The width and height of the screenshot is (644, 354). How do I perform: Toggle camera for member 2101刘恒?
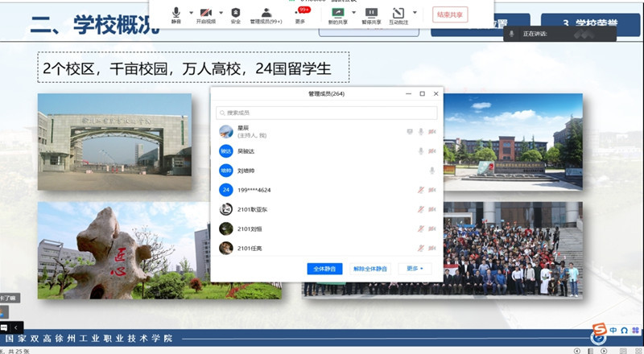click(432, 228)
